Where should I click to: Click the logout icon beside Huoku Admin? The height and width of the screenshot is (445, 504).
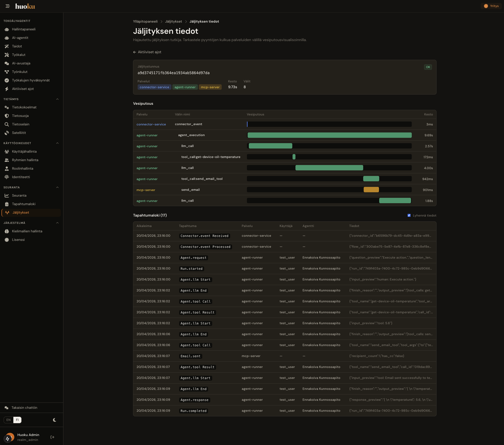tap(52, 437)
